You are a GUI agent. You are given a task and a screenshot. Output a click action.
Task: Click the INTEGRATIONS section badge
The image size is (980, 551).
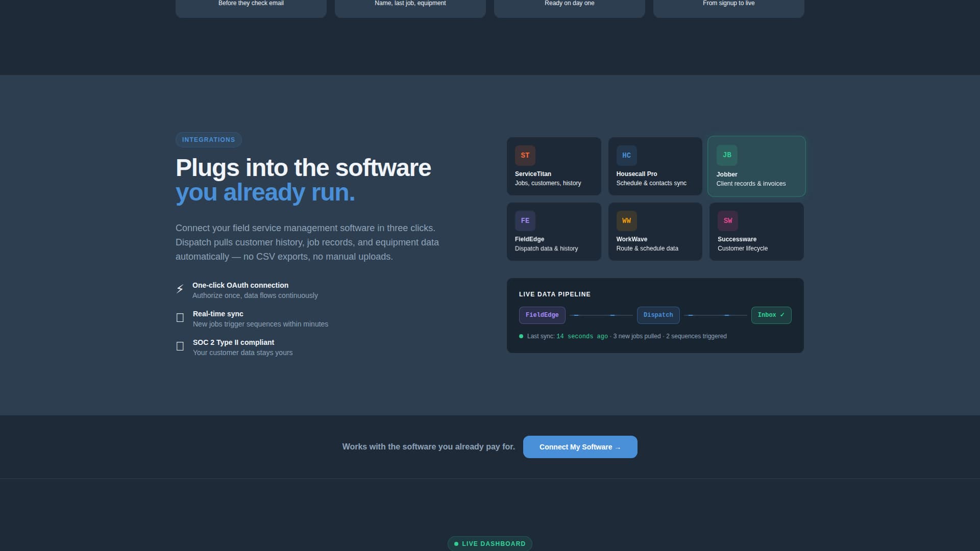(x=208, y=140)
